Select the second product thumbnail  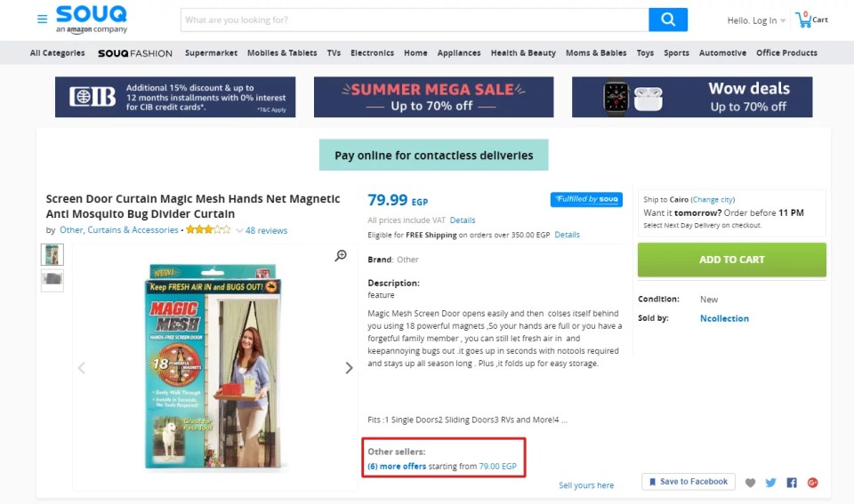52,281
